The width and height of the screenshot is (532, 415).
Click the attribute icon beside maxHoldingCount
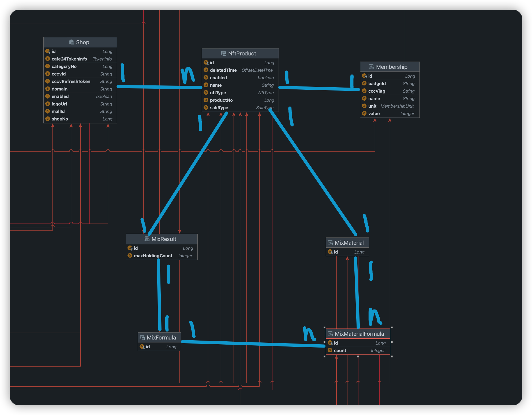[130, 255]
